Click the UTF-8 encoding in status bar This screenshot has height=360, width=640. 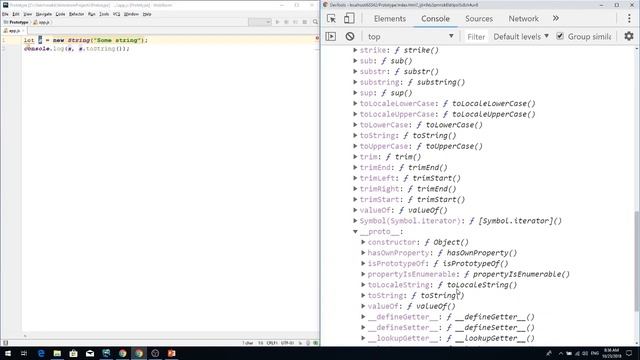click(x=287, y=343)
